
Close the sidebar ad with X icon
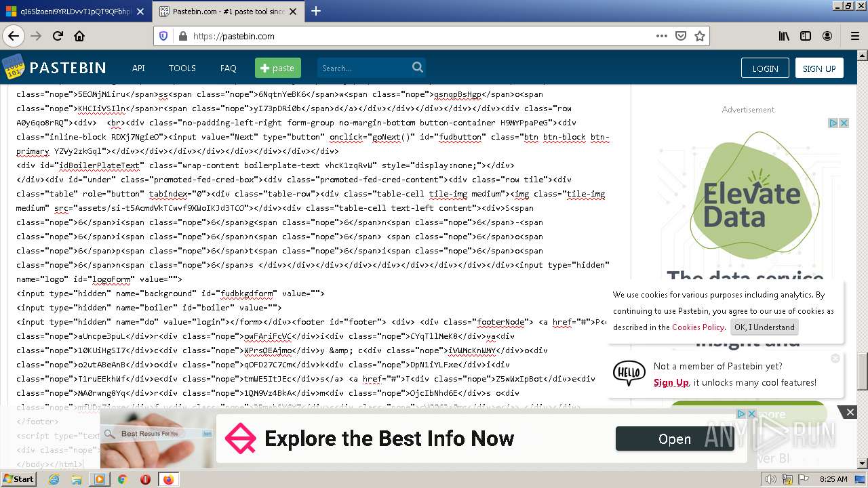click(x=844, y=123)
